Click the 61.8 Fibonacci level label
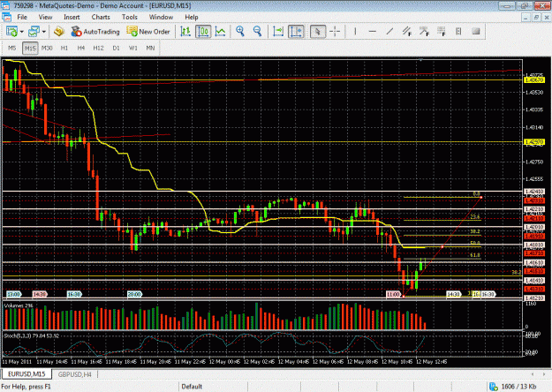 475,255
